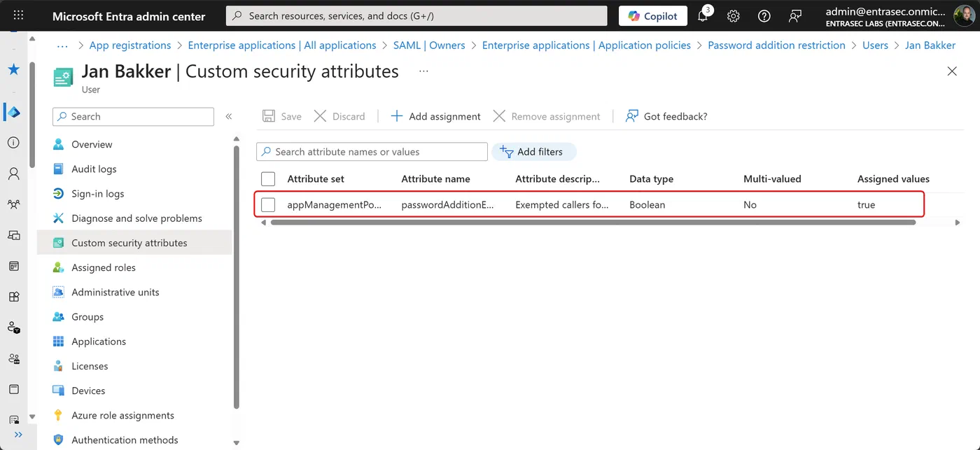Open the Copilot button
Screen dimensions: 980x450
point(653,15)
